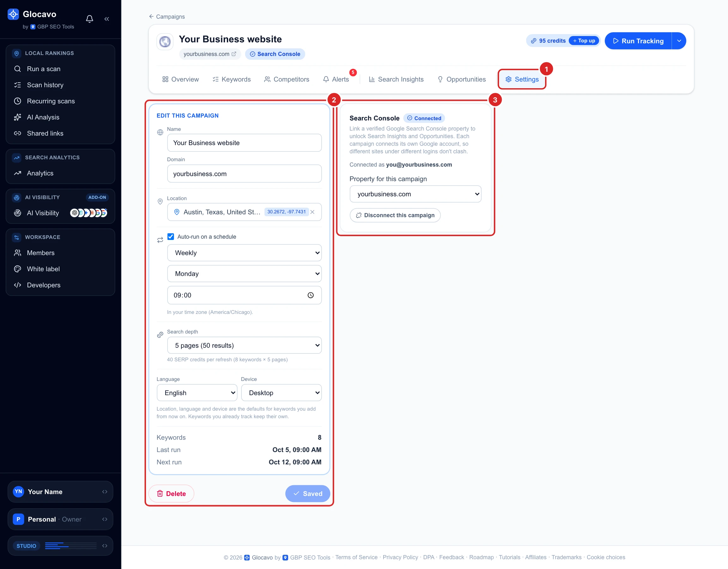Open the Language dropdown
The width and height of the screenshot is (728, 569).
(x=197, y=393)
